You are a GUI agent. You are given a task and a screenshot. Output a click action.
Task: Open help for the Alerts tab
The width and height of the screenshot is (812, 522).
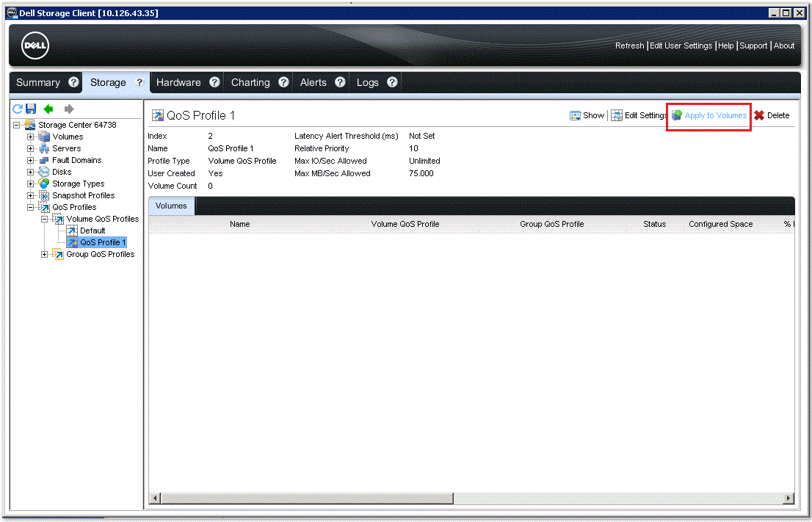click(340, 81)
